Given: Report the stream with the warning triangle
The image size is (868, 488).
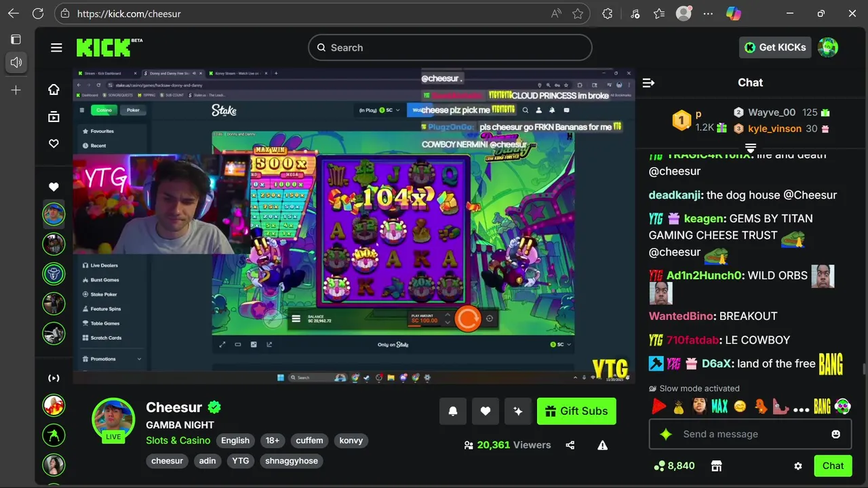Looking at the screenshot, I should 602,445.
